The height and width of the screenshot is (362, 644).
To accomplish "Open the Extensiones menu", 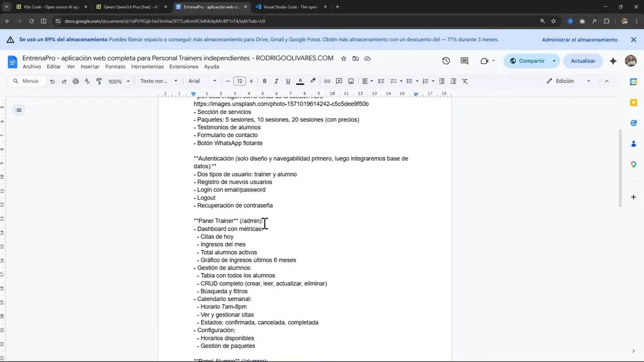I will tap(184, 66).
